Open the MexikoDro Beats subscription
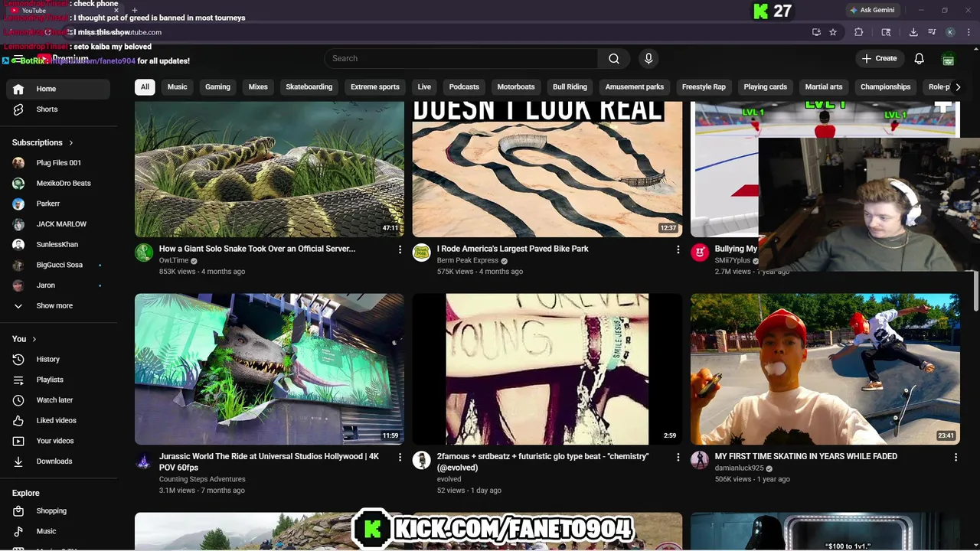The image size is (980, 551). 58,184
